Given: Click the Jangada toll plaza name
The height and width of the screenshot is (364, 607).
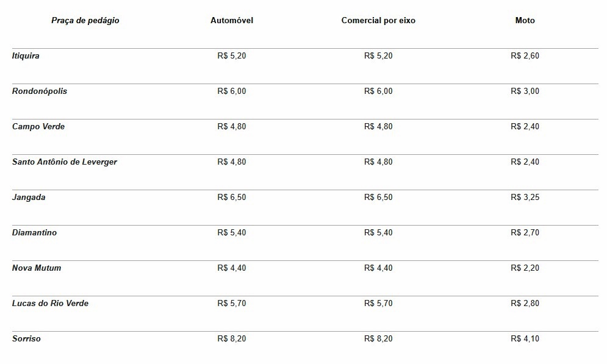Looking at the screenshot, I should 29,198.
